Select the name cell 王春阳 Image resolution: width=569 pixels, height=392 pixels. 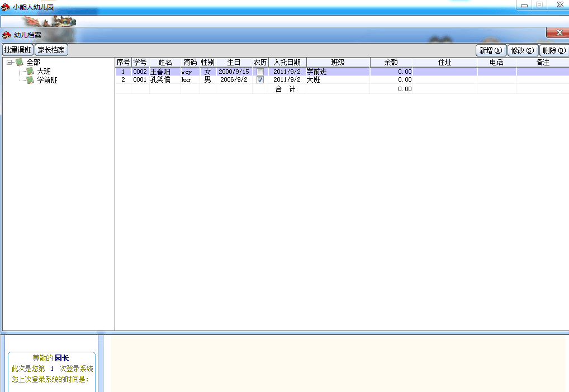point(165,72)
